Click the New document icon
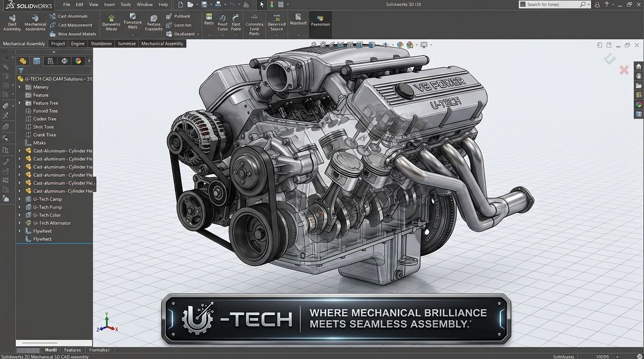 pos(181,4)
